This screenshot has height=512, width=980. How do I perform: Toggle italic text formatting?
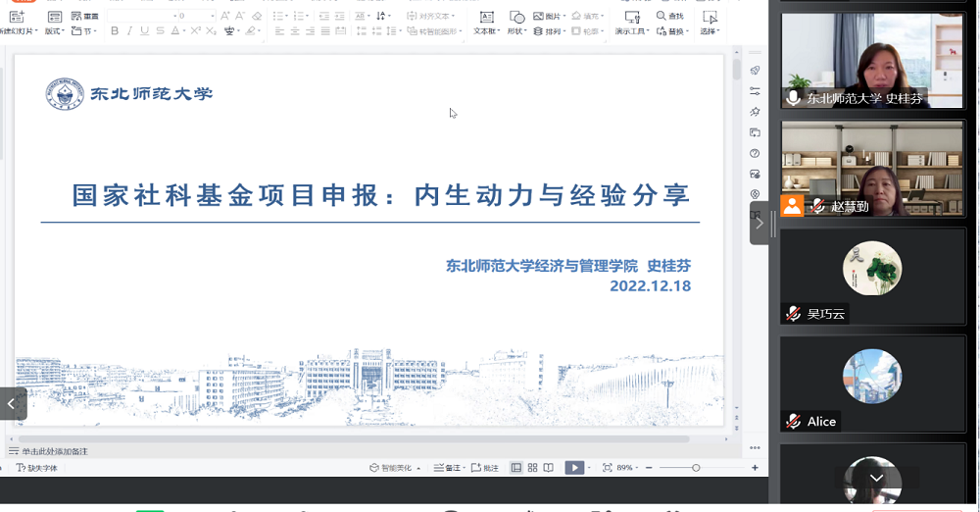pyautogui.click(x=129, y=31)
